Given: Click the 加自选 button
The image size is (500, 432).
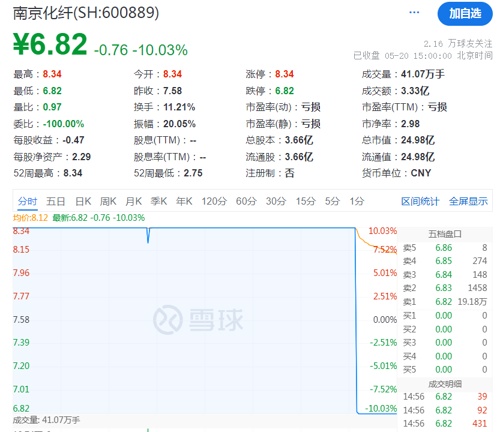Looking at the screenshot, I should pyautogui.click(x=465, y=13).
